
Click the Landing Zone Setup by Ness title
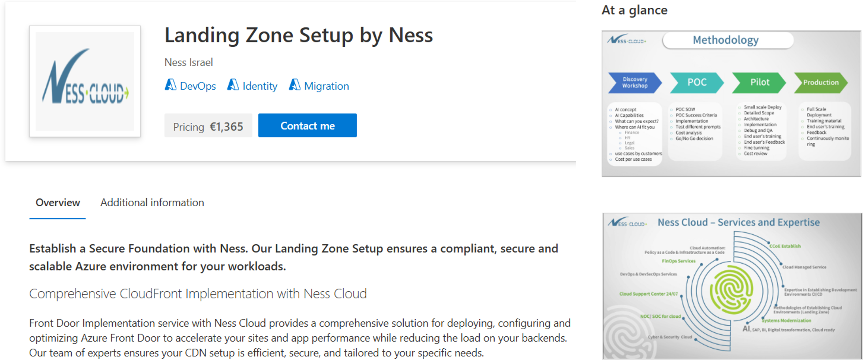298,36
